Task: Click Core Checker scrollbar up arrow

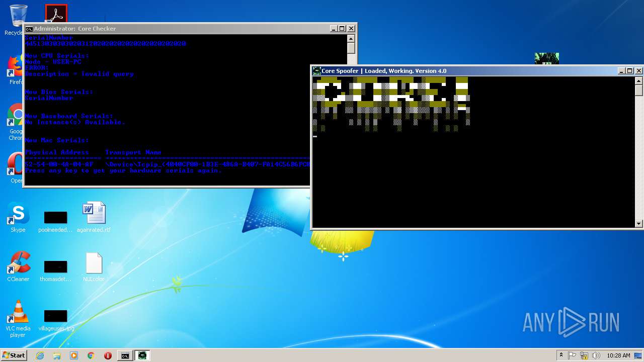Action: pyautogui.click(x=351, y=38)
